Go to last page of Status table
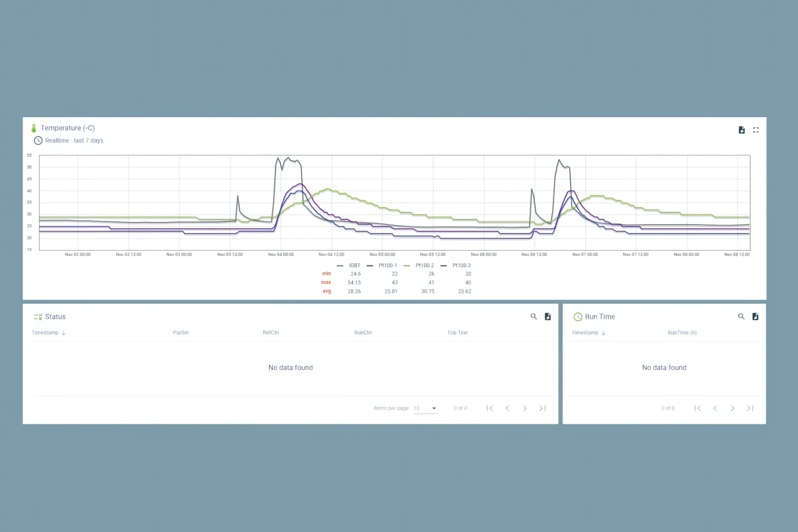This screenshot has width=798, height=532. (542, 408)
